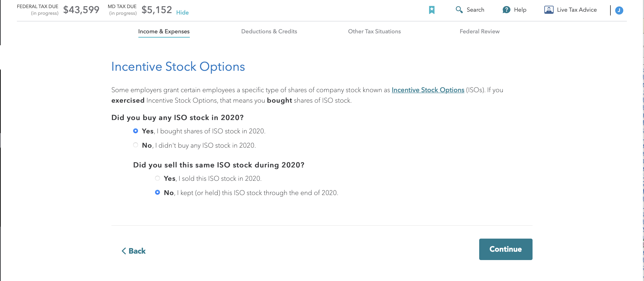The image size is (644, 281).
Task: Click the Federal Tax Due amount $43,599
Action: pyautogui.click(x=81, y=10)
